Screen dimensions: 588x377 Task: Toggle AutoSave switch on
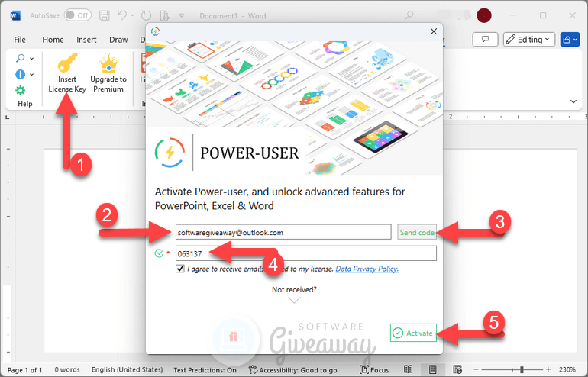[77, 15]
